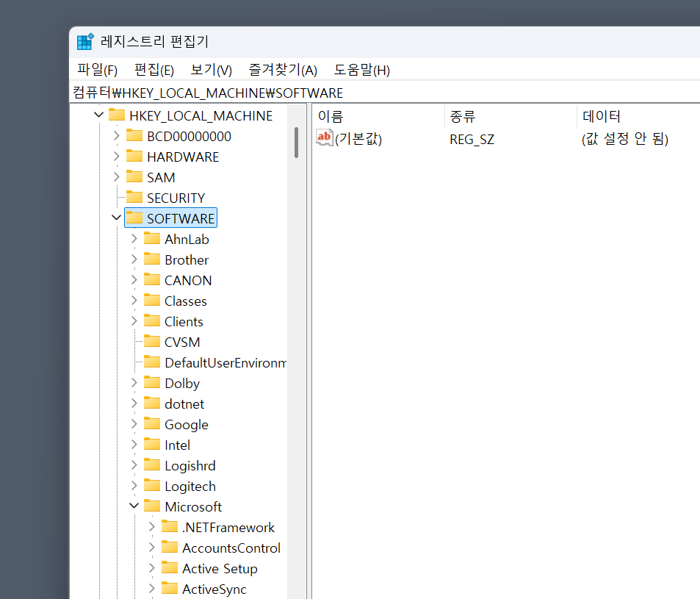
Task: Click the Microsoft folder icon
Action: (x=152, y=506)
